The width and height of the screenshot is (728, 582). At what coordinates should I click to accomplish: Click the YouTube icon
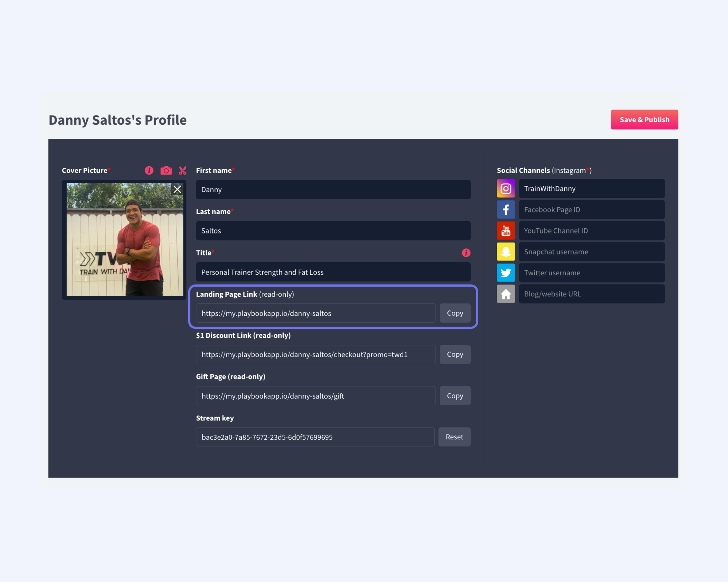[x=506, y=231]
